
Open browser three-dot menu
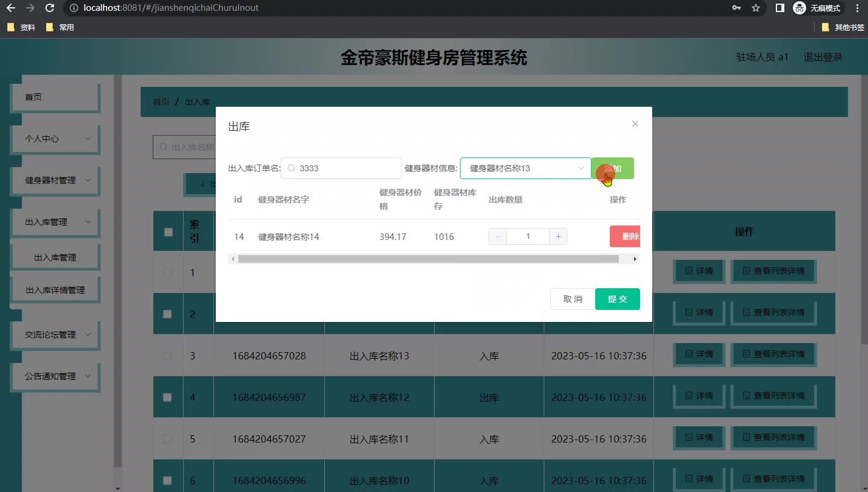click(x=857, y=8)
